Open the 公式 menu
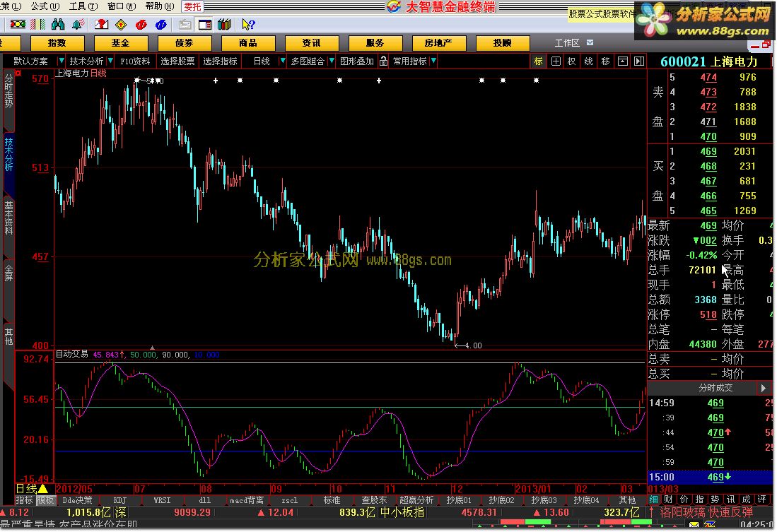777x532 pixels. coord(45,6)
